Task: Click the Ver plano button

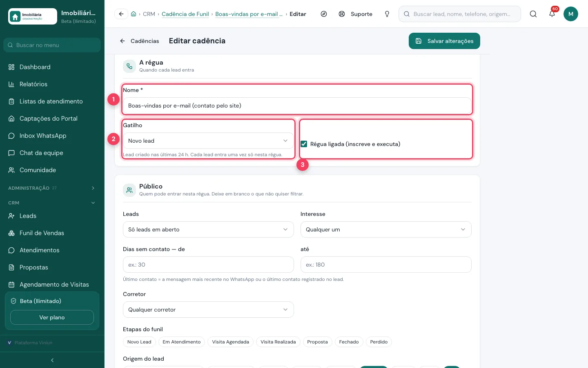Action: pyautogui.click(x=52, y=317)
